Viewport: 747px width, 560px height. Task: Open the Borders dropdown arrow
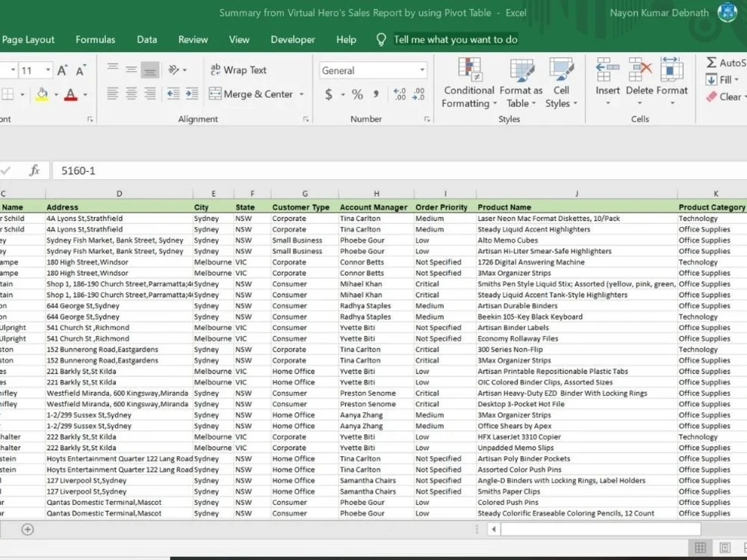(x=22, y=94)
